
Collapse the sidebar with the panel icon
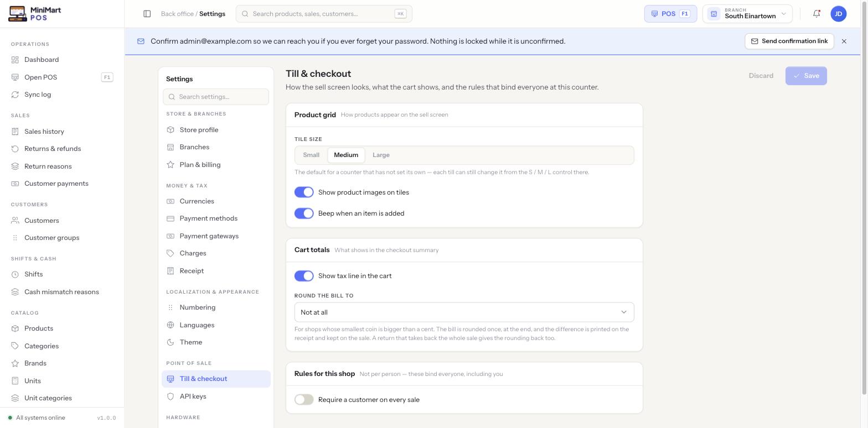tap(147, 14)
